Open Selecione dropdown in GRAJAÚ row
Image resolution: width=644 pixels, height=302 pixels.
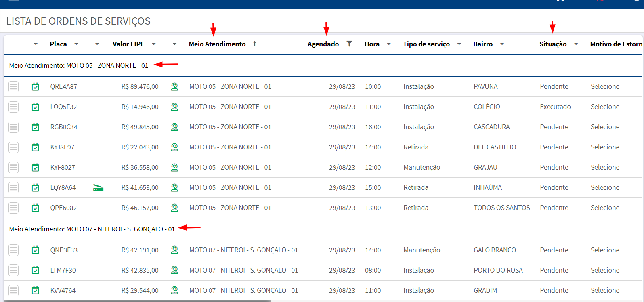click(605, 167)
